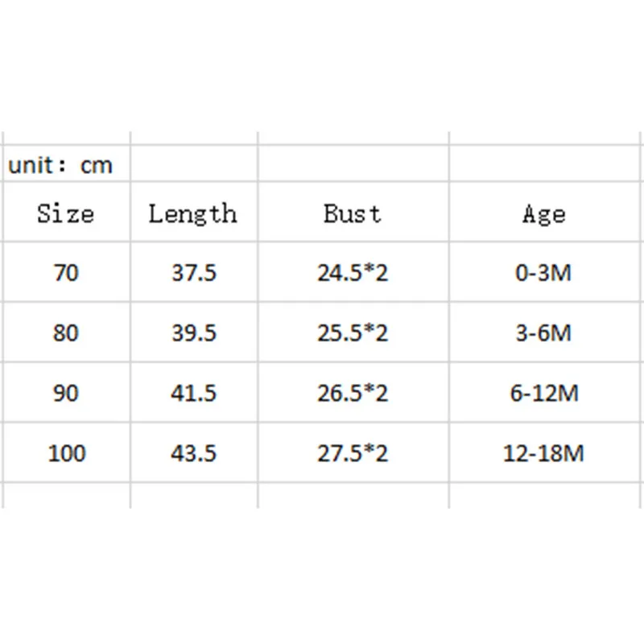Click the cell containing size 70

coord(67,272)
